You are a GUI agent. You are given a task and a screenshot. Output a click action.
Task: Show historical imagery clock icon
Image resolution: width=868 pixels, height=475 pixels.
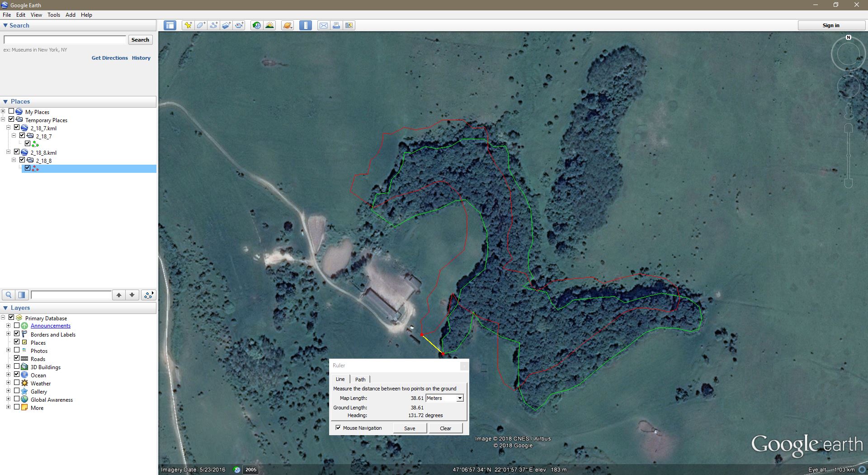click(x=256, y=25)
